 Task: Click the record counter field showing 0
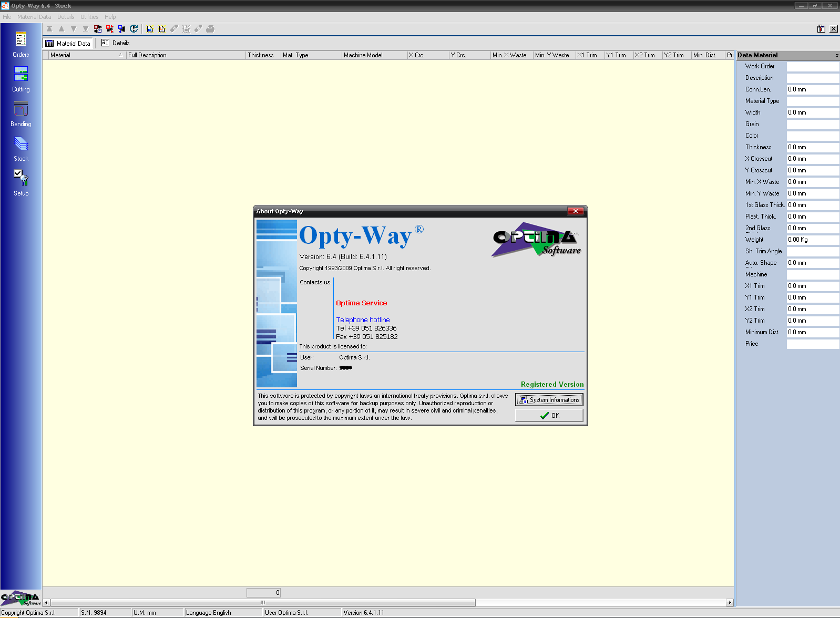pos(264,593)
